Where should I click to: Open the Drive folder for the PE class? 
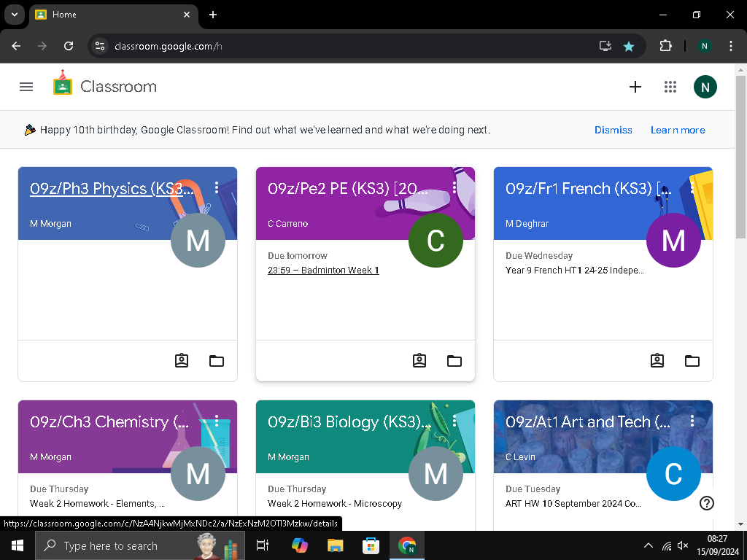[x=454, y=360]
